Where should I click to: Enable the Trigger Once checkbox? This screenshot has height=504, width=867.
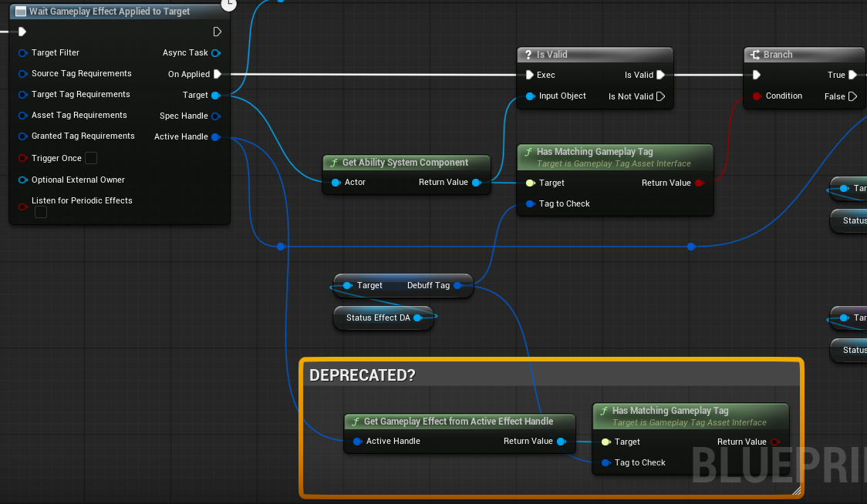point(91,158)
